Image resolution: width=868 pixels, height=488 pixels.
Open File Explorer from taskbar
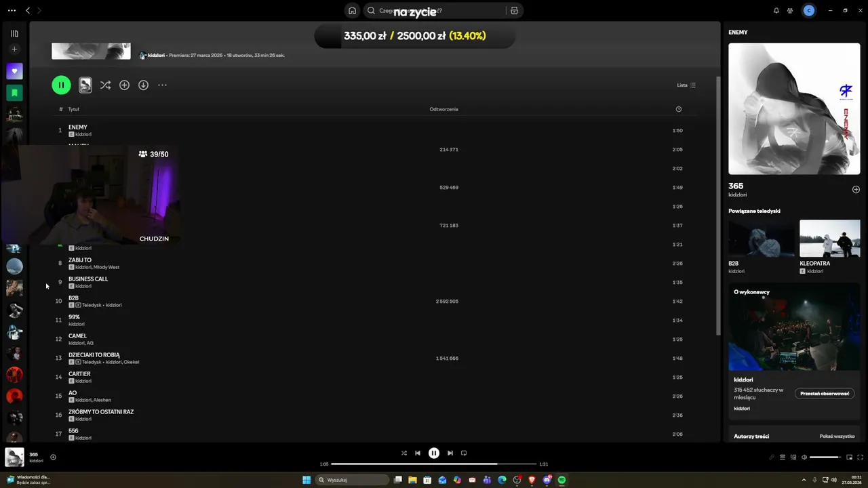coord(412,480)
